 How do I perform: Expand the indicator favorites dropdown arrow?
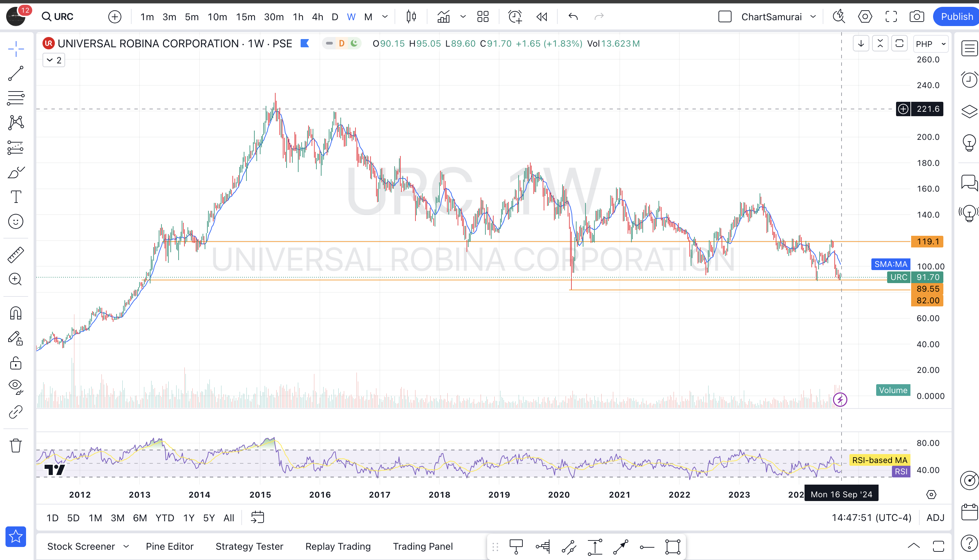point(463,16)
